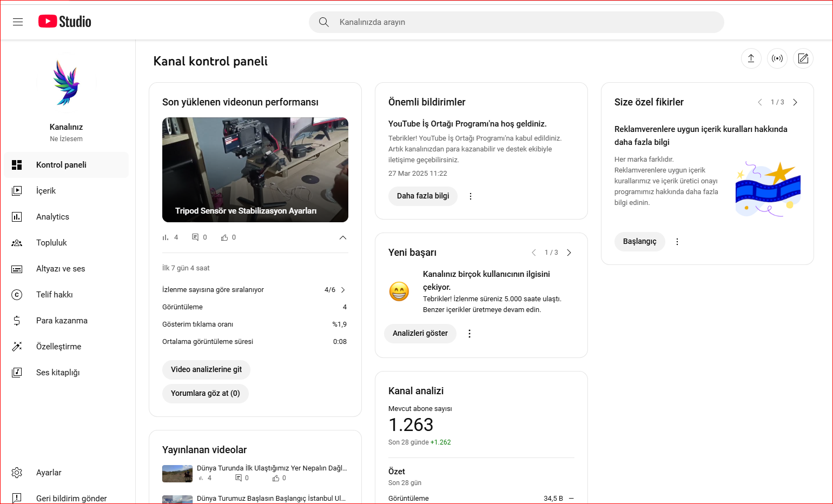This screenshot has width=833, height=504.
Task: Click the Yorumlara göz at (0) button
Action: point(206,394)
